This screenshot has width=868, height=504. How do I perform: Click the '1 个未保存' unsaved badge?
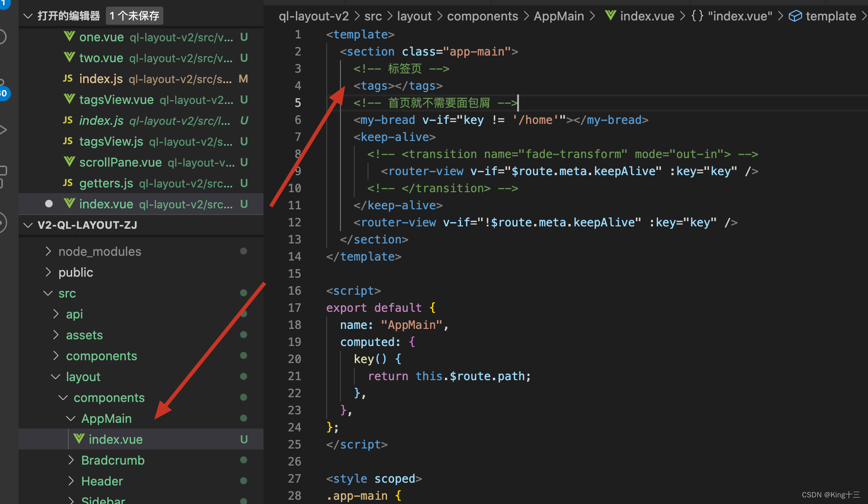point(134,16)
